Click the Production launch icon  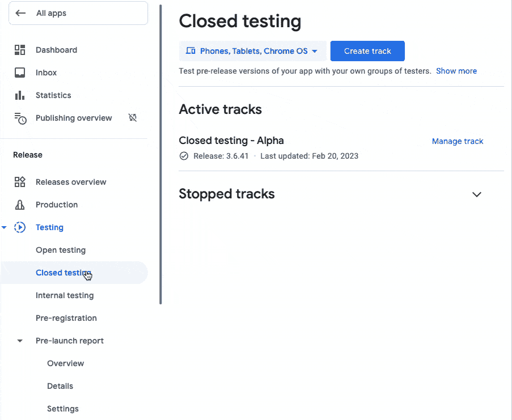coord(20,205)
